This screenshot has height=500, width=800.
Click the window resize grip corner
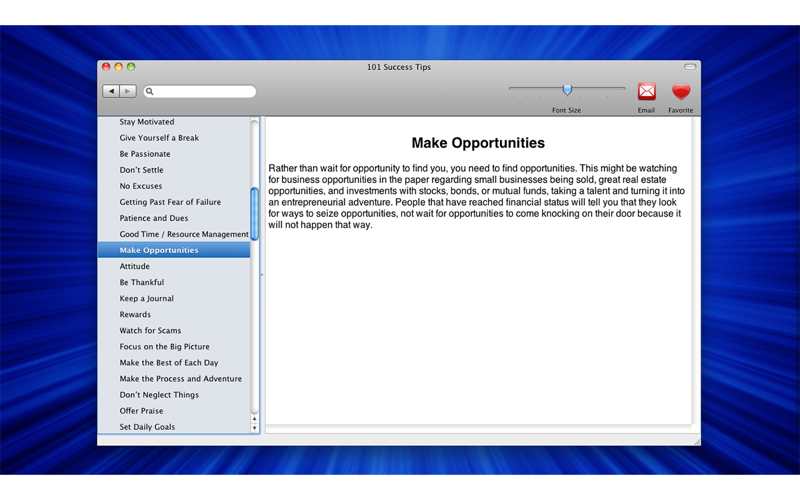point(696,442)
